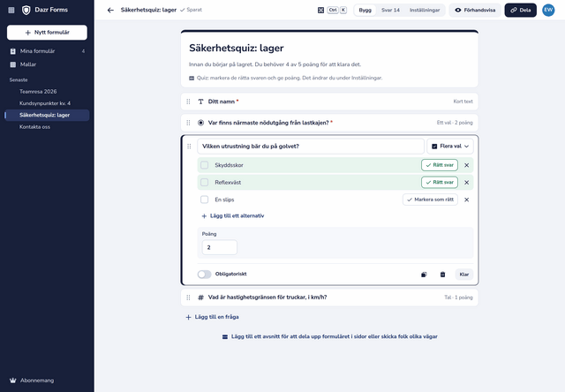
Task: Click the Dela share button
Action: pos(520,10)
